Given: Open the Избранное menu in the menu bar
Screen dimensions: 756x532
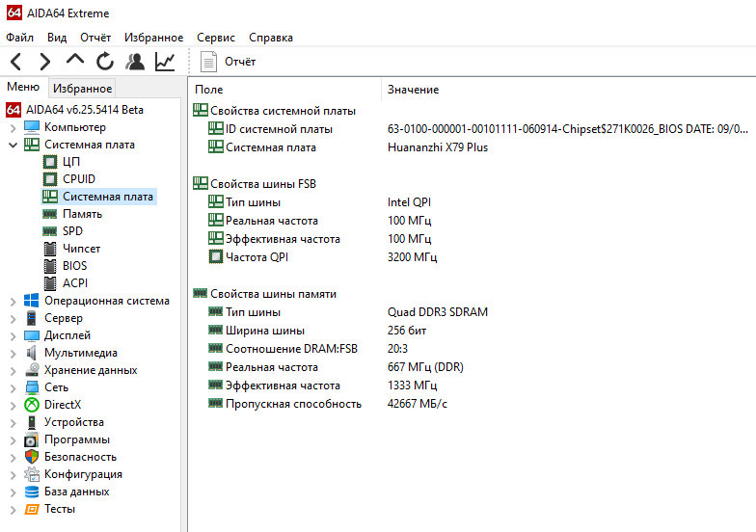Looking at the screenshot, I should (154, 38).
